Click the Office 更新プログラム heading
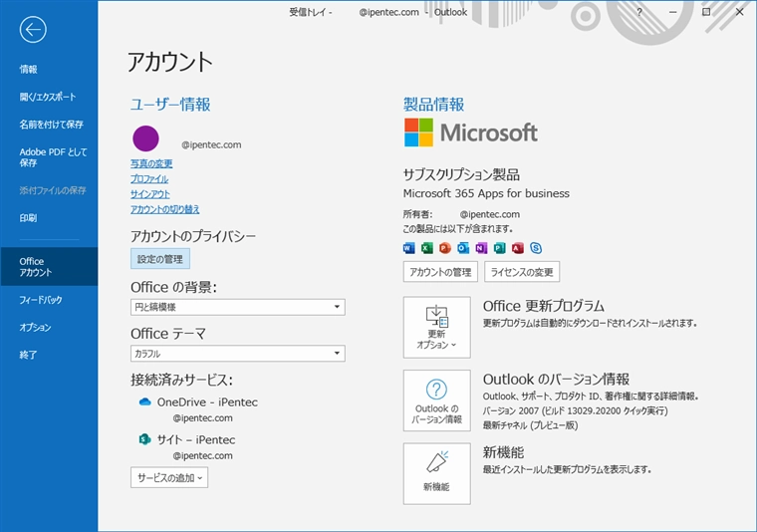The height and width of the screenshot is (532, 757). [x=544, y=306]
